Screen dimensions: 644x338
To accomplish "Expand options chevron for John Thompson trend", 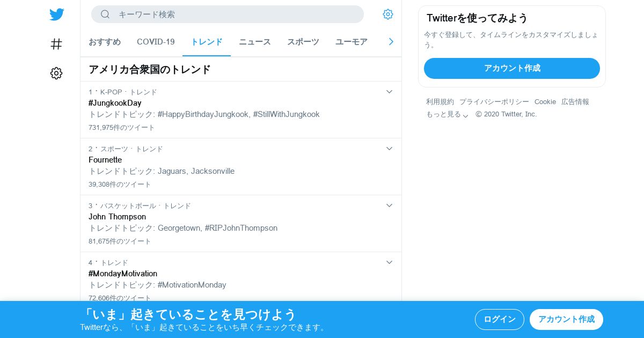I will point(390,205).
